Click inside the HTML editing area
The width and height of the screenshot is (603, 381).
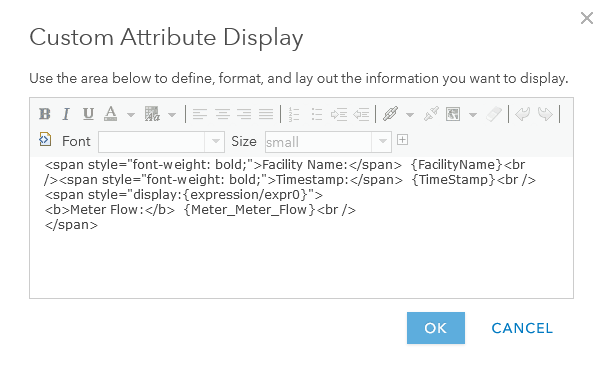pyautogui.click(x=301, y=227)
